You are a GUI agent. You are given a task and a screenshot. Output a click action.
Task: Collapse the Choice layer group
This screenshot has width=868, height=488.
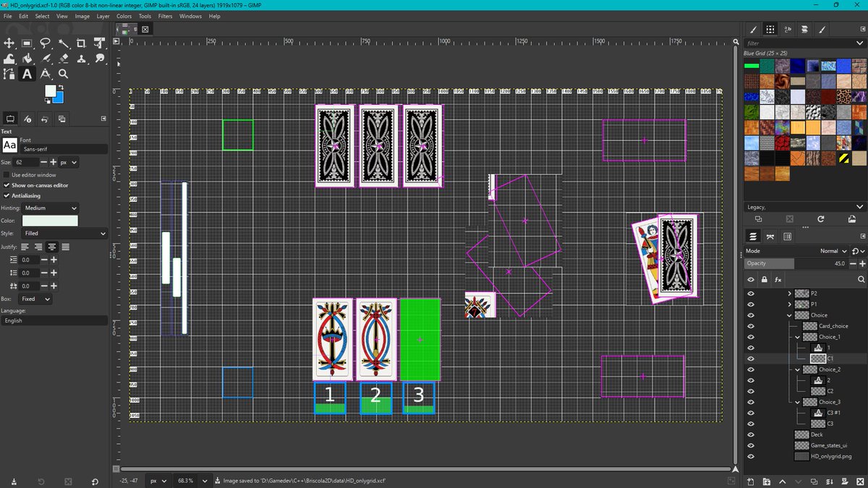click(x=789, y=315)
